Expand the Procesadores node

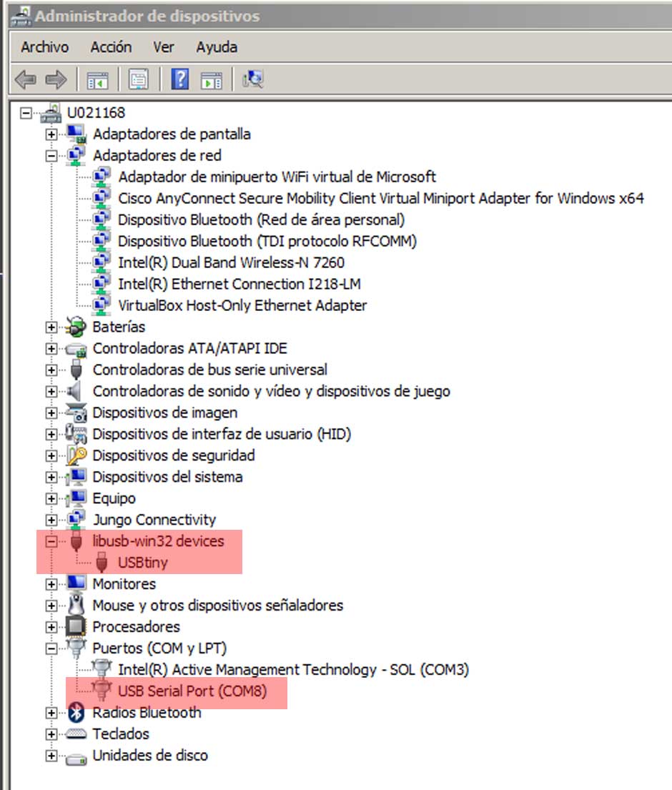(x=51, y=627)
